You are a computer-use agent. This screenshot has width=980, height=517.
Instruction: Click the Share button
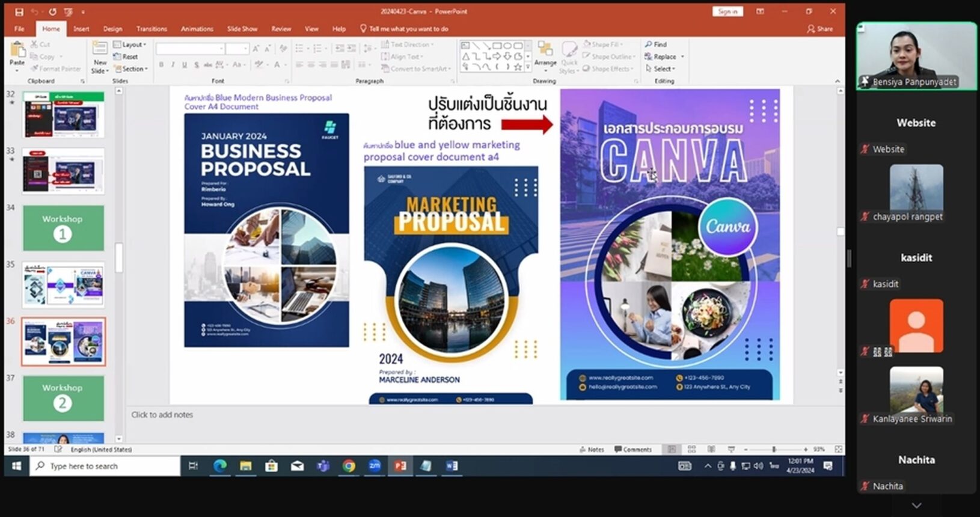pyautogui.click(x=820, y=29)
